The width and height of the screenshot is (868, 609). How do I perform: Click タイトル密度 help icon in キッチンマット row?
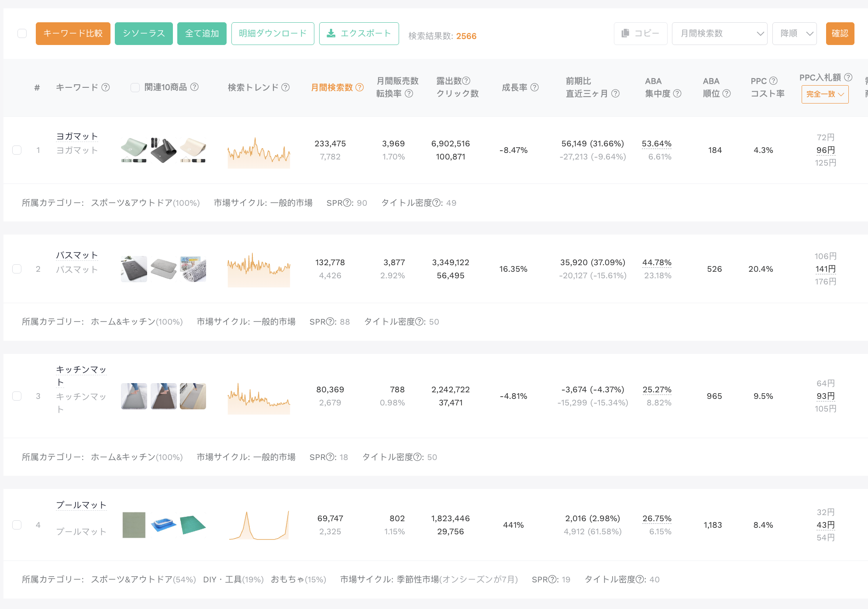pos(418,457)
